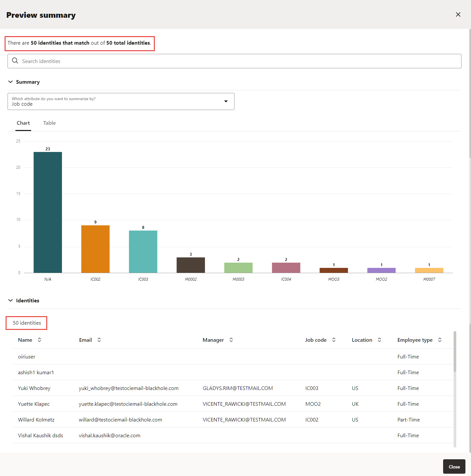This screenshot has height=476, width=471.
Task: Switch to the Table tab
Action: [50, 123]
